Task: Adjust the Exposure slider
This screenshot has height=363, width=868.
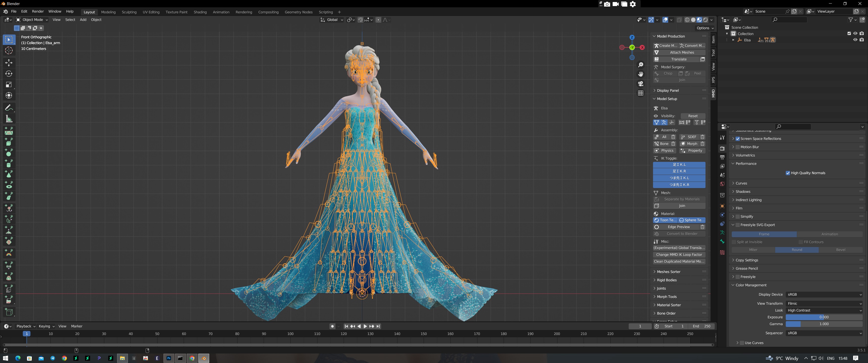Action: (x=824, y=317)
